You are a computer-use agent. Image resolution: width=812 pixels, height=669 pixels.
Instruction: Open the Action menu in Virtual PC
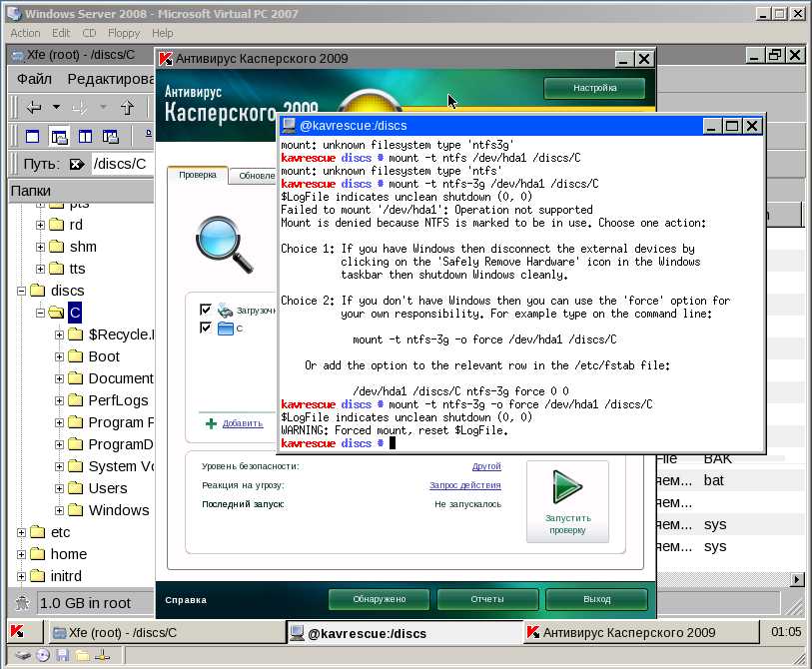pos(25,33)
